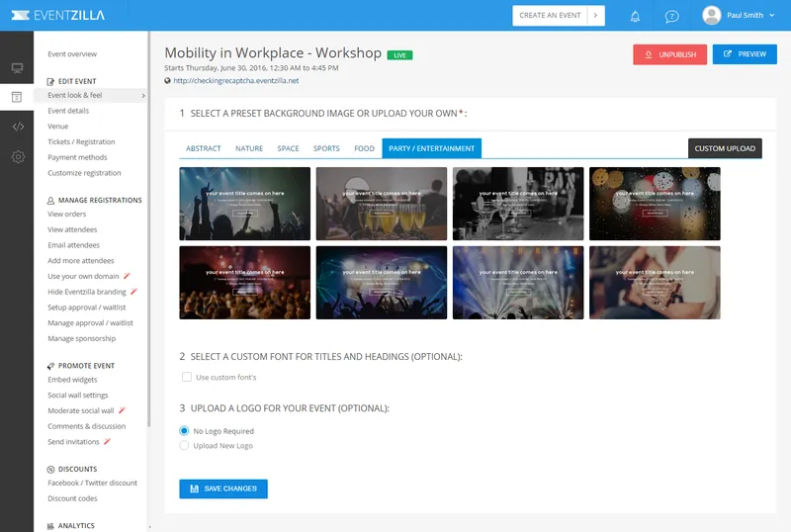
Task: Choose the champagne glasses background
Action: (x=382, y=204)
